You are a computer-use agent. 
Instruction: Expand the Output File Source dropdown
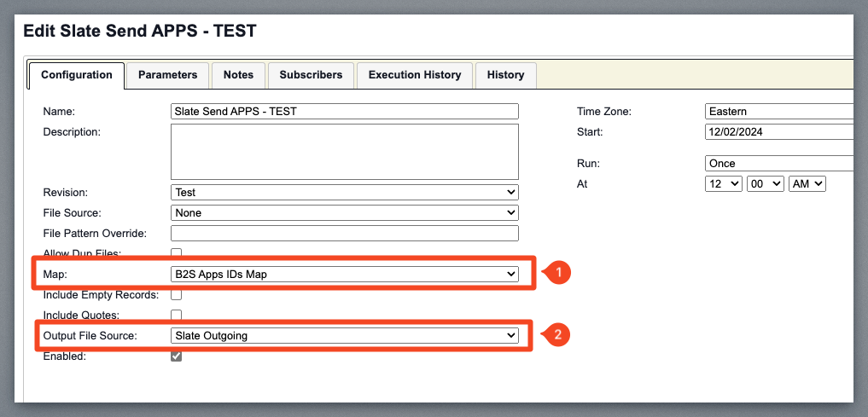[344, 336]
